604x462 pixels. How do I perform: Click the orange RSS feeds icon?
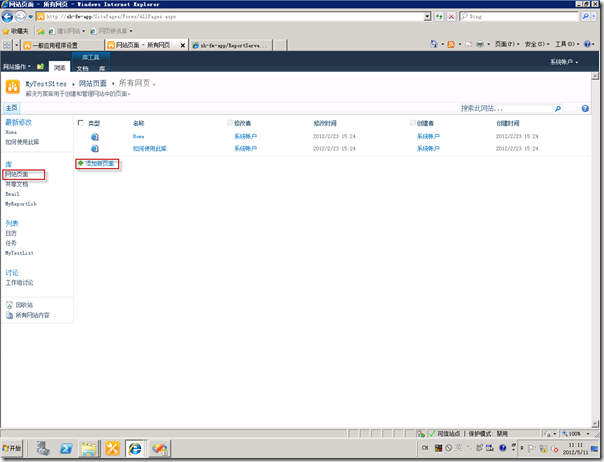point(451,44)
